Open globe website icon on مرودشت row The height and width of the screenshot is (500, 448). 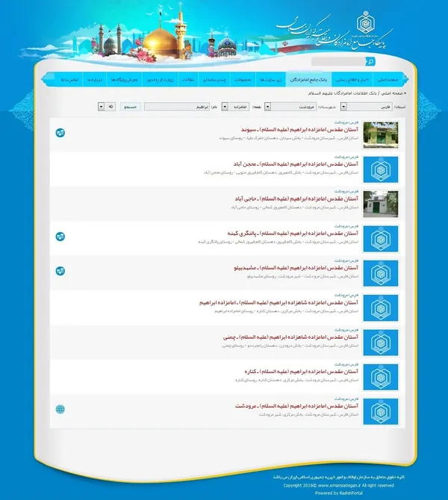(x=60, y=409)
